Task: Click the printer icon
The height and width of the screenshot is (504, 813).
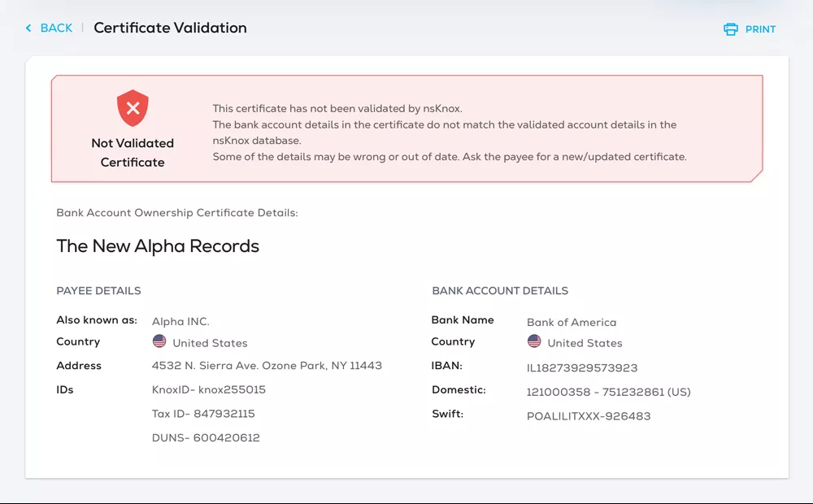Action: pos(731,29)
